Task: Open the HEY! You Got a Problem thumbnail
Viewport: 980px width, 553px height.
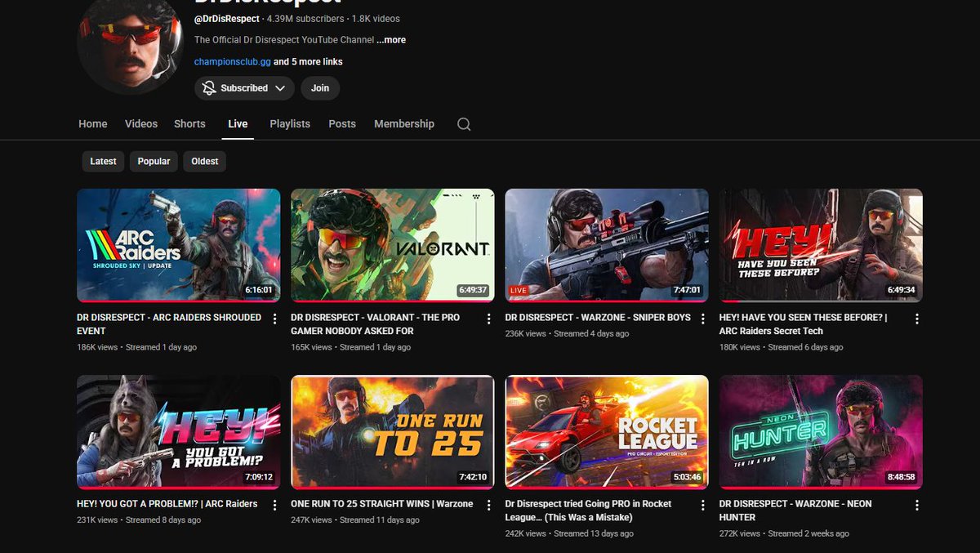Action: point(178,432)
